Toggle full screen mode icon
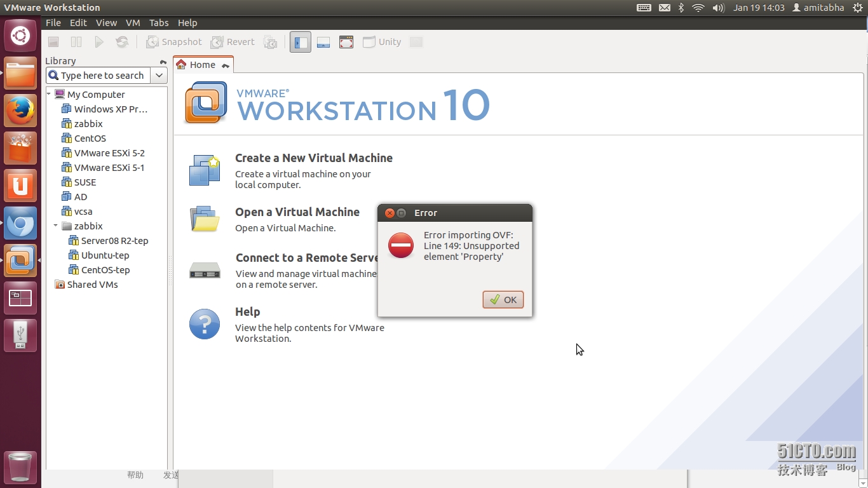This screenshot has width=868, height=488. pos(346,42)
